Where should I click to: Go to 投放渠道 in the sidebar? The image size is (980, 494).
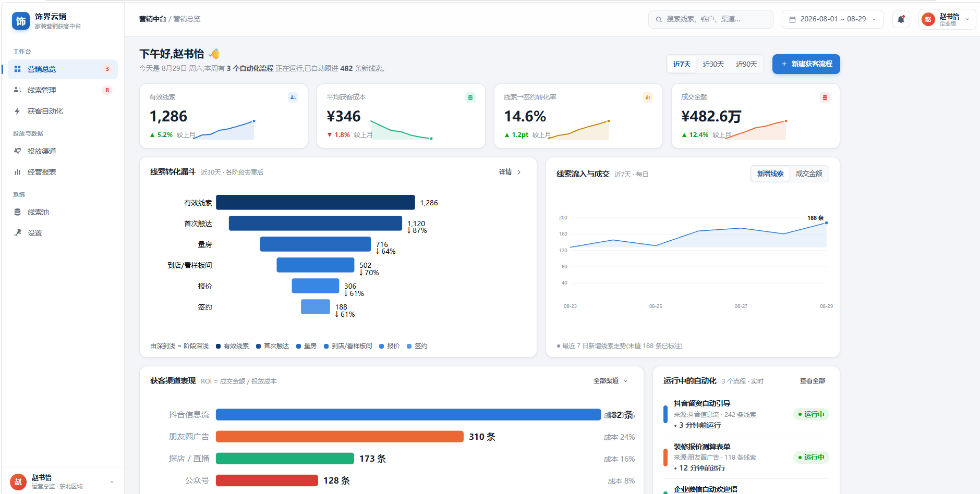pos(63,151)
